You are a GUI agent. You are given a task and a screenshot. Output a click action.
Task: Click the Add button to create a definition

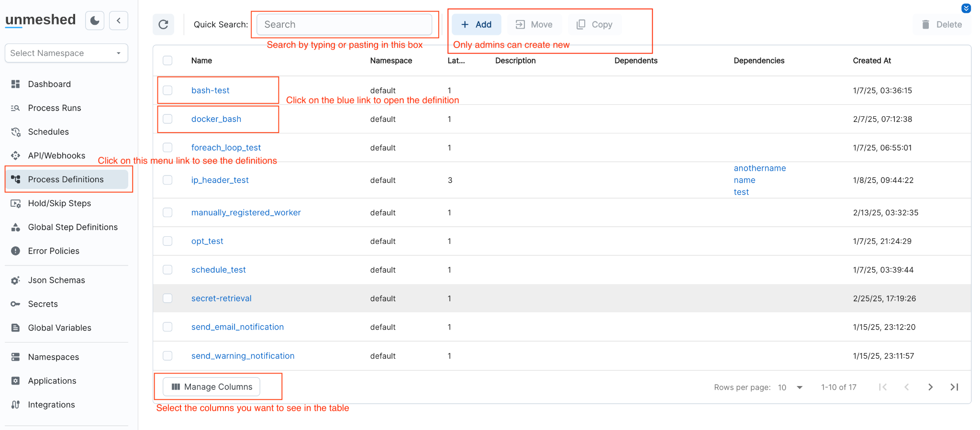coord(476,24)
